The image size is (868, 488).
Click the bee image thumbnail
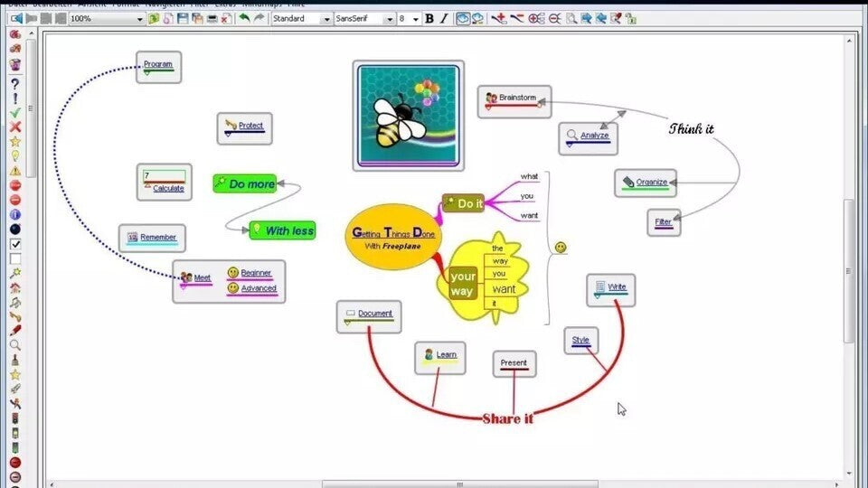point(408,115)
